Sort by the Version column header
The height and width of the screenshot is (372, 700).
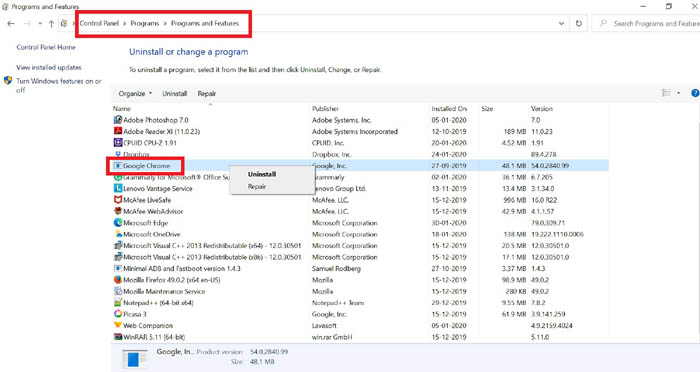[x=542, y=109]
